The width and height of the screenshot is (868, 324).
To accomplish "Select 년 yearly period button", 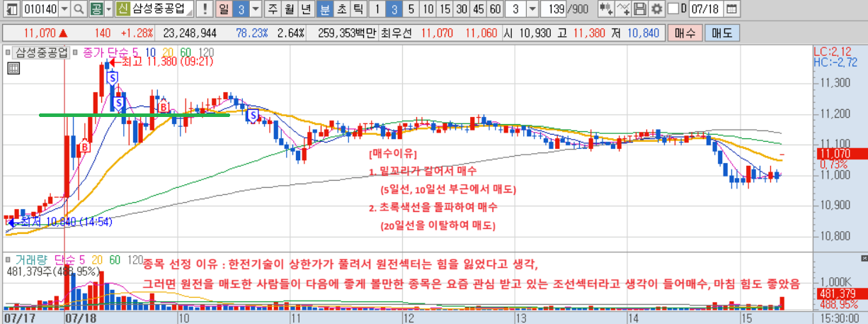I will click(306, 9).
